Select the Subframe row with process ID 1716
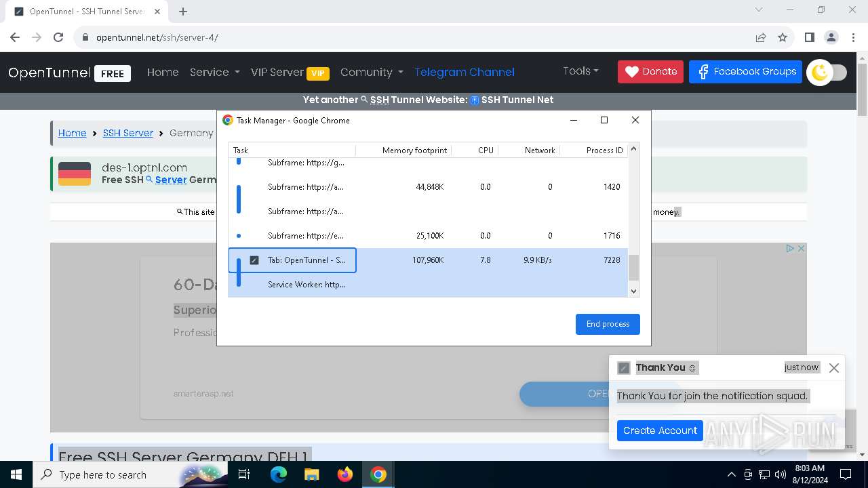Screen dimensions: 868x488 coord(428,236)
